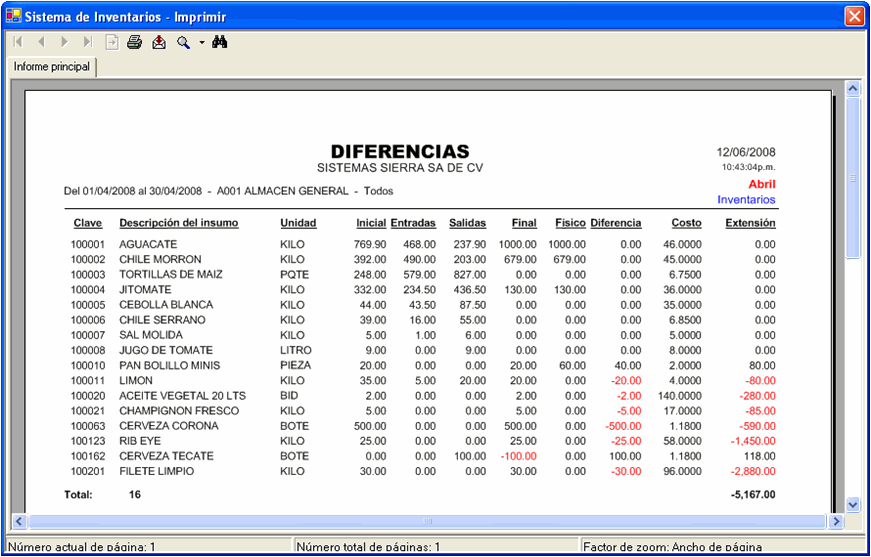Close the Imprimir window
The width and height of the screenshot is (871, 557).
[x=854, y=16]
